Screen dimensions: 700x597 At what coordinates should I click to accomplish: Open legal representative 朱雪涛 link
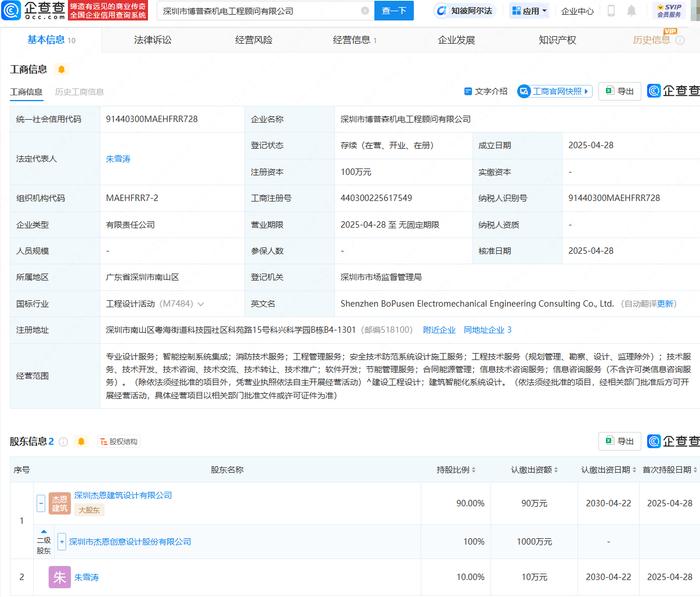pyautogui.click(x=118, y=159)
